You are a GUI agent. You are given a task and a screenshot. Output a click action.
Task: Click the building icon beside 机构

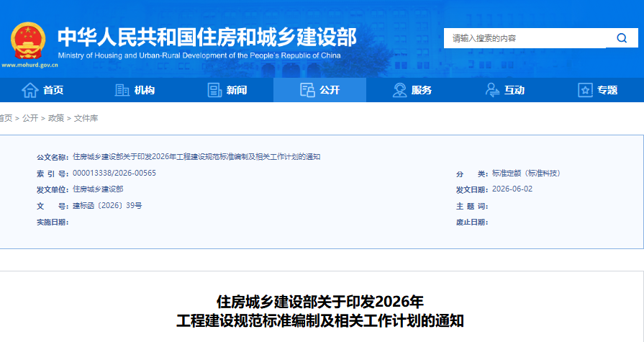(122, 90)
